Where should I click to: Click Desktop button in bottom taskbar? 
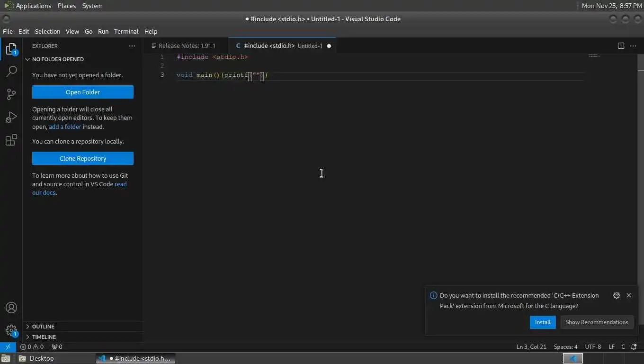tap(56, 358)
